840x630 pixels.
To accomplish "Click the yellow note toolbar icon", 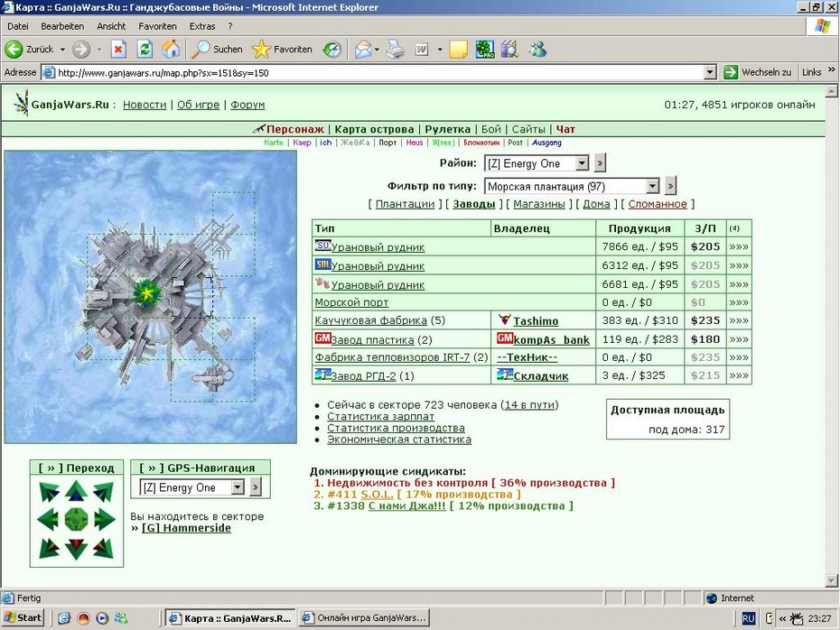I will 459,50.
